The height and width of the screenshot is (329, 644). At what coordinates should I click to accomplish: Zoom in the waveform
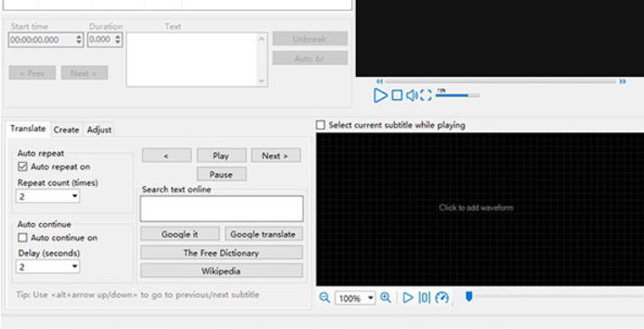pyautogui.click(x=385, y=298)
